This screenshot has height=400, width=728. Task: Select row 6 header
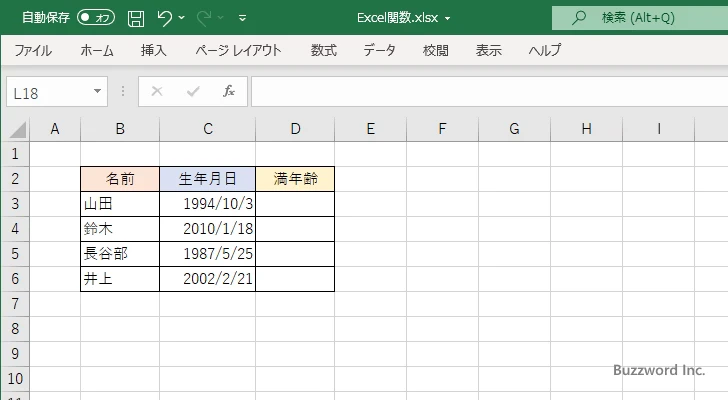point(15,279)
